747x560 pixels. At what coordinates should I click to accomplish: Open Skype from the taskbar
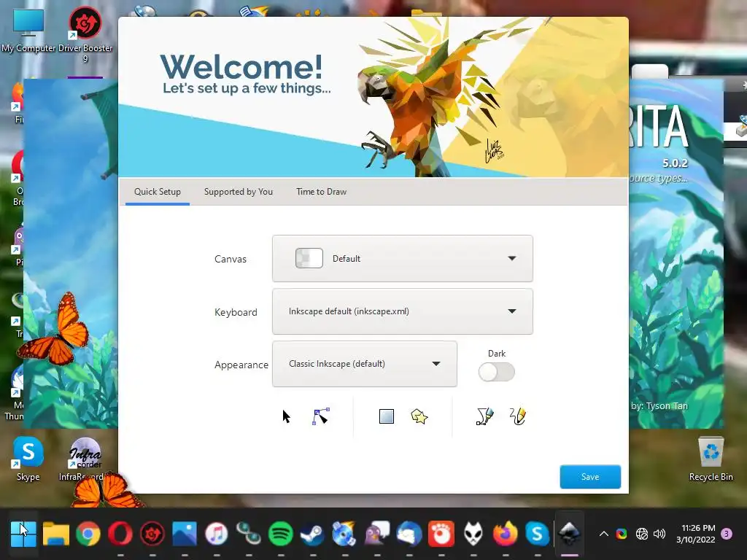tap(538, 534)
